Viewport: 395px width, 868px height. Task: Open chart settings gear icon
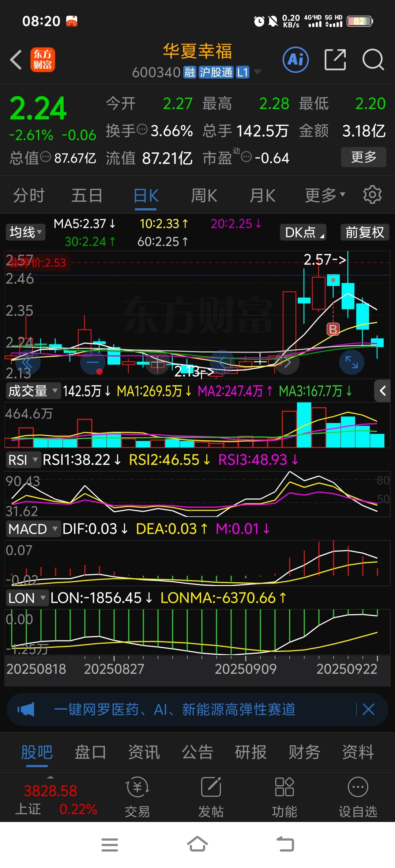pos(372,195)
